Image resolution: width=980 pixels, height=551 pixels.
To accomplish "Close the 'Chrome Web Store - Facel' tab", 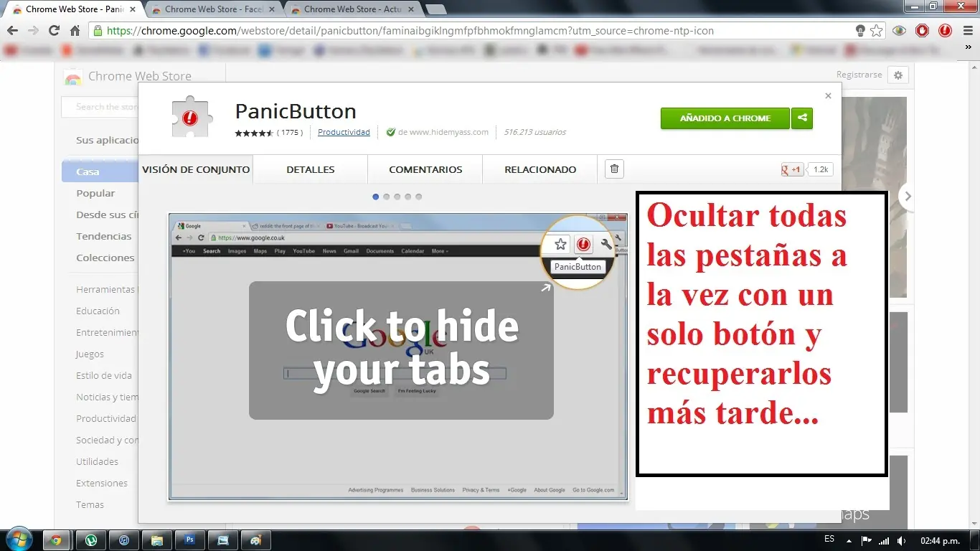I will click(271, 9).
